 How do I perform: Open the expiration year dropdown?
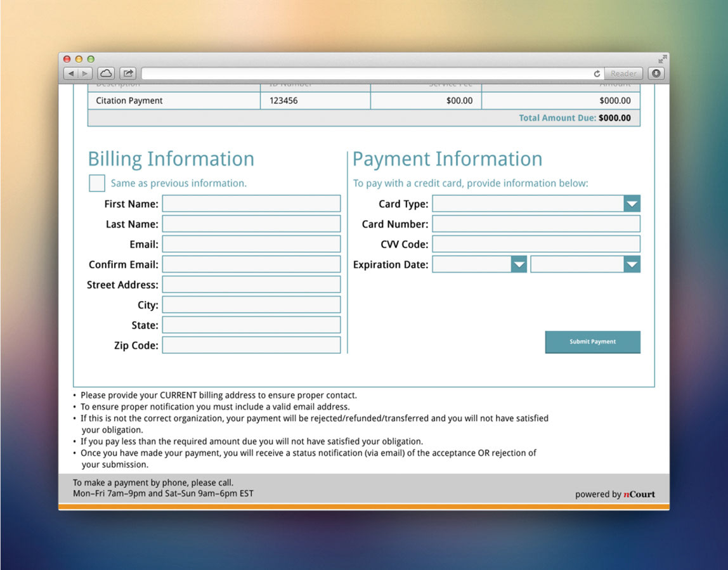585,264
